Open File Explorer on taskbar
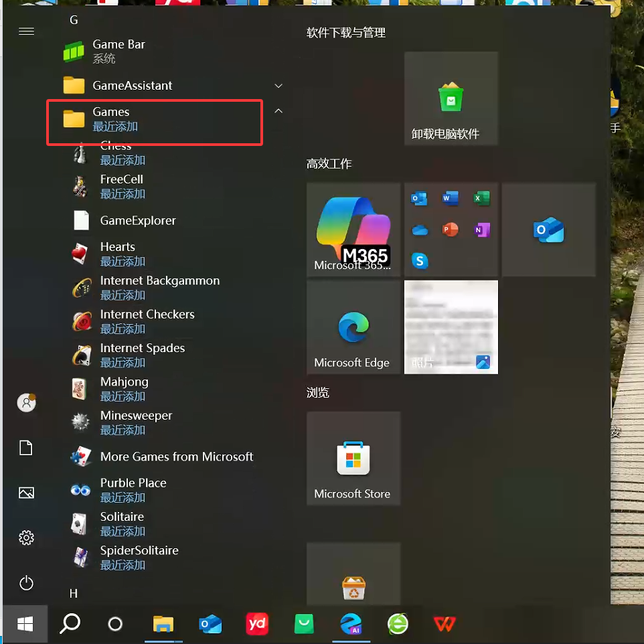Screen dimensions: 644x644 click(x=163, y=625)
